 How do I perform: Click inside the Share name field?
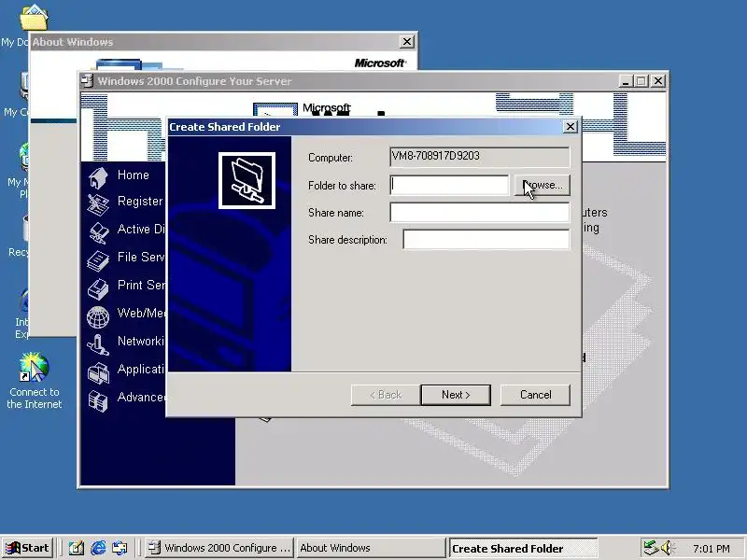(480, 213)
